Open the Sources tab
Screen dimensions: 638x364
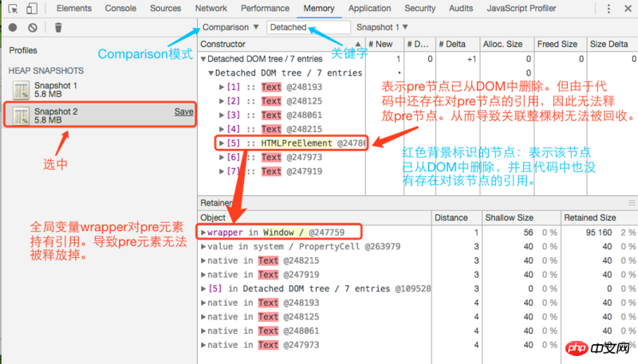click(165, 8)
